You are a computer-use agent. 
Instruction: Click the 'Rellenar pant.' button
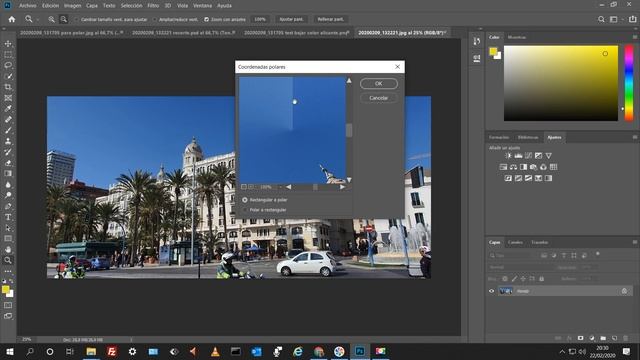[331, 19]
